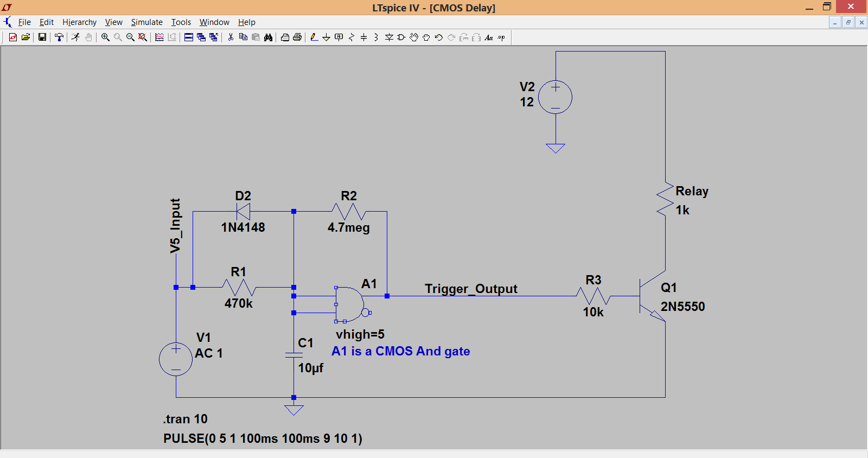Open a file using the folder icon
868x458 pixels.
click(25, 37)
